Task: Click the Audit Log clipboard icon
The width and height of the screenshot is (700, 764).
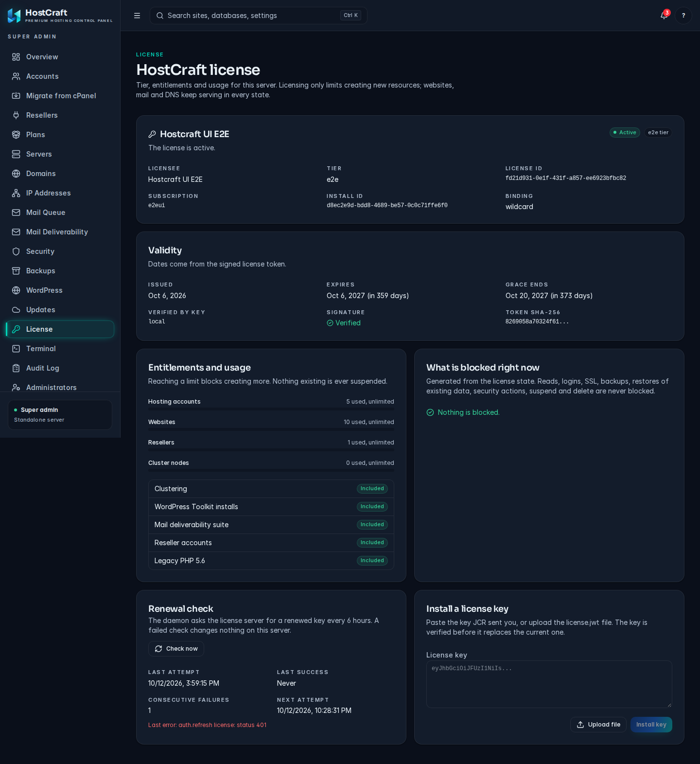Action: click(x=16, y=368)
